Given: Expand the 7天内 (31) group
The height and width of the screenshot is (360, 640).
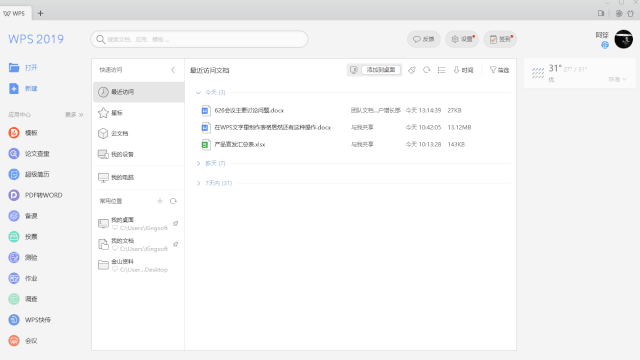Looking at the screenshot, I should coord(198,183).
